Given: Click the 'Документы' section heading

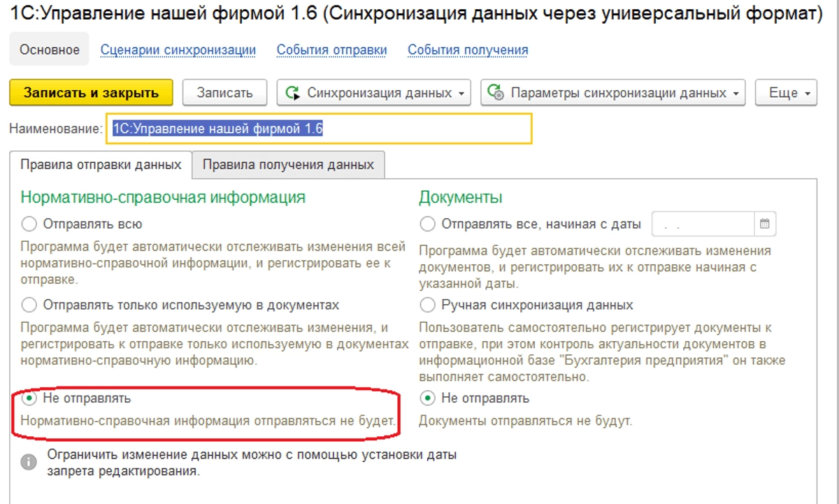Looking at the screenshot, I should click(460, 197).
